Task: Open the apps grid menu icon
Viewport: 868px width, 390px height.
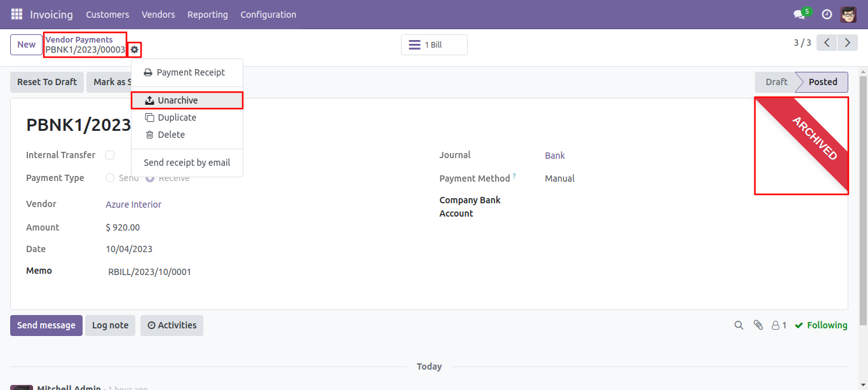Action: point(17,14)
